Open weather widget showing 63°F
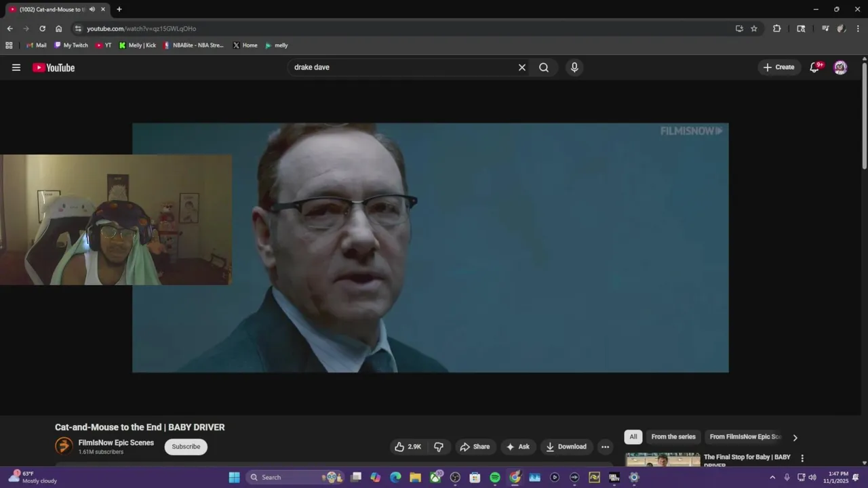 (x=33, y=477)
